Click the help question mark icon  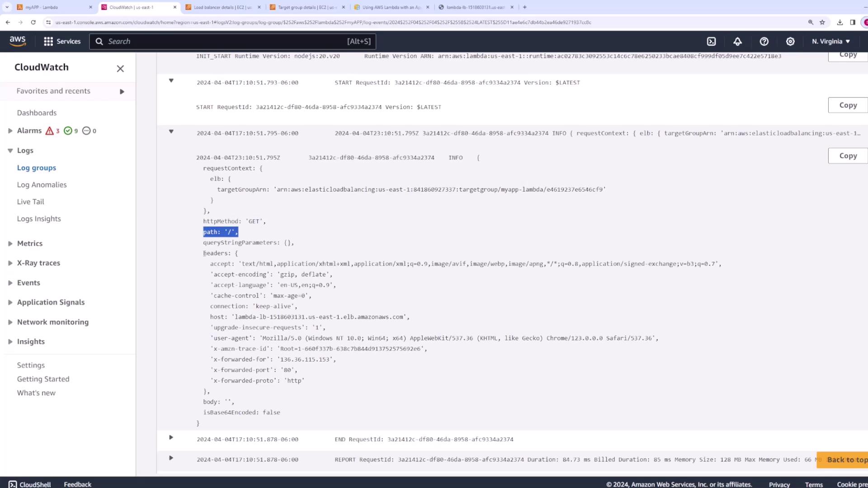[764, 41]
